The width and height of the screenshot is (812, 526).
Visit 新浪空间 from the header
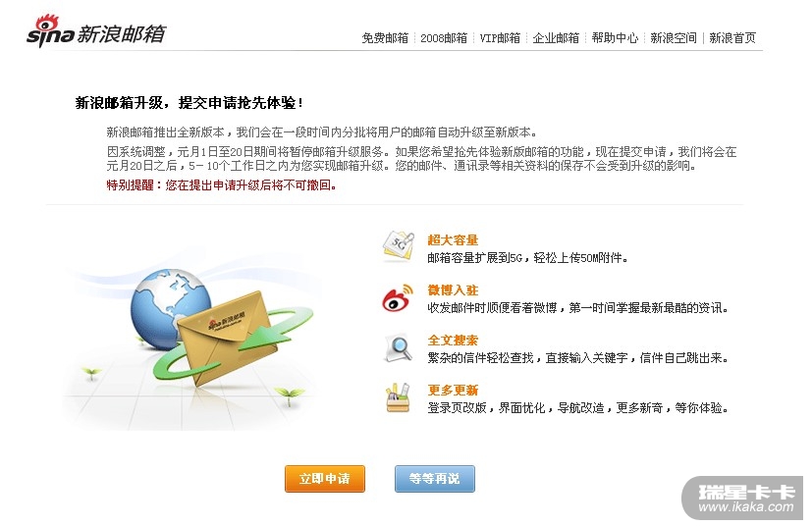coord(674,38)
